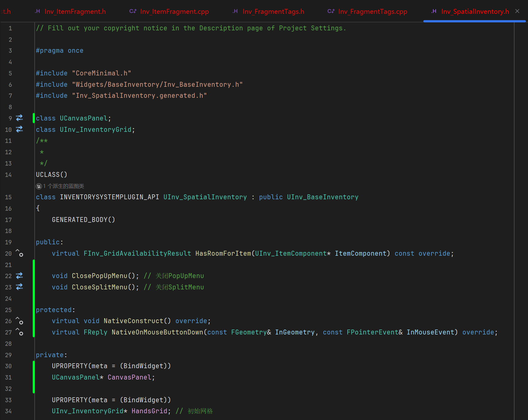Click the Inv_SpatialInventory.generated.h include string
The height and width of the screenshot is (420, 528).
[x=140, y=96]
